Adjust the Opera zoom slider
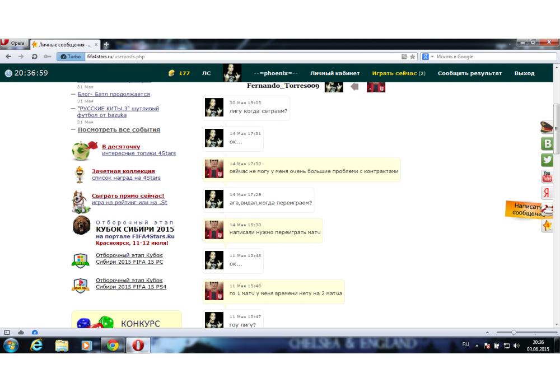This screenshot has height=392, width=560. click(514, 333)
